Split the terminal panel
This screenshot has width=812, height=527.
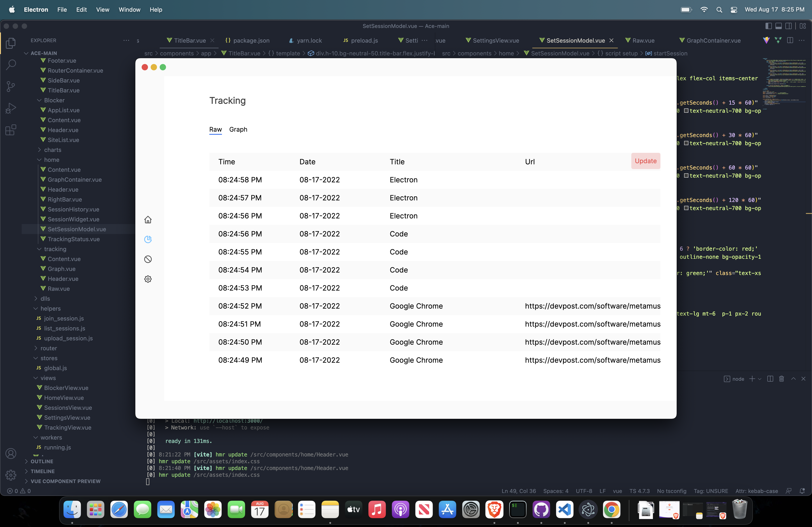[770, 379]
